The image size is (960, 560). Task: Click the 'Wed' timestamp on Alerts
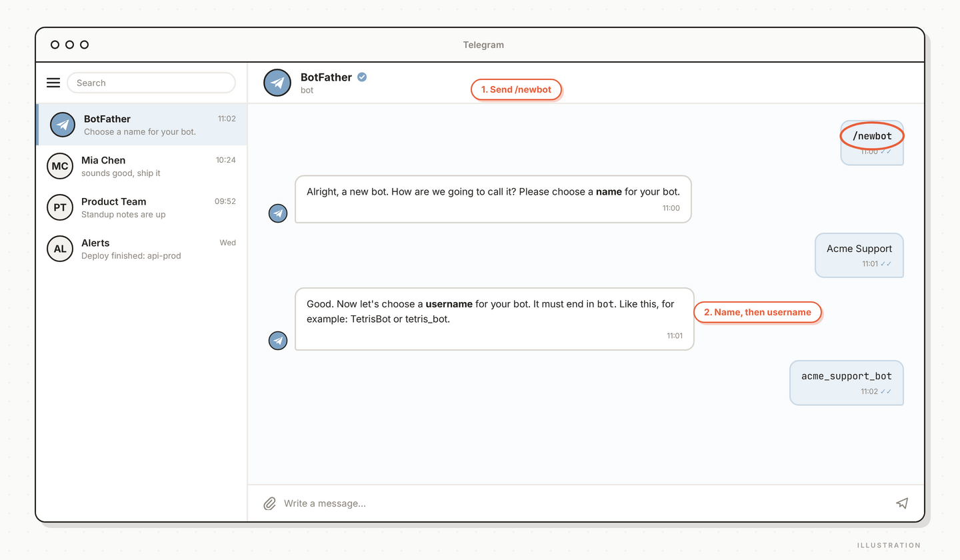(228, 243)
